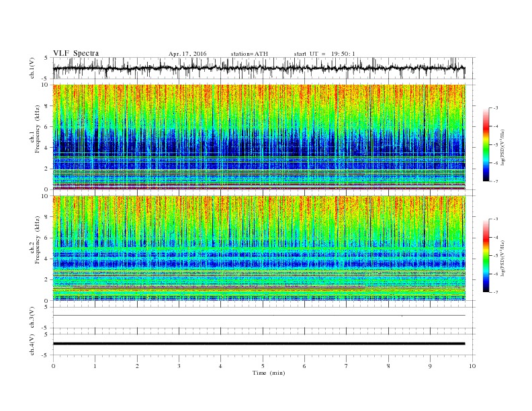Click the time tick label '2'
The image size is (532, 411).
click(x=137, y=366)
